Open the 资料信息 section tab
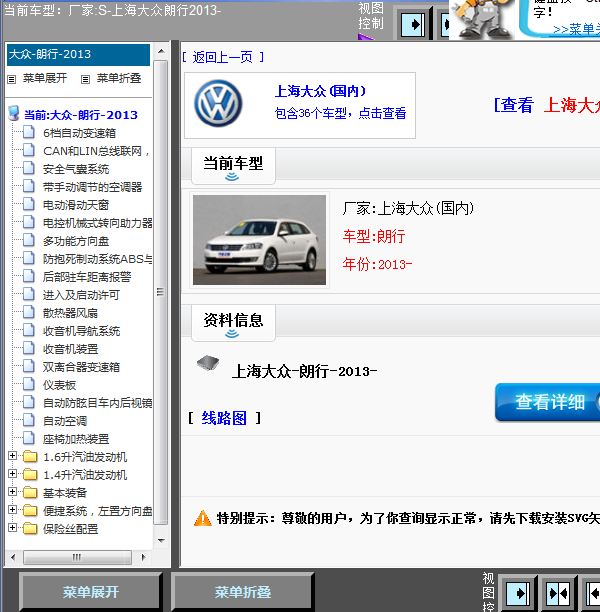 click(233, 323)
